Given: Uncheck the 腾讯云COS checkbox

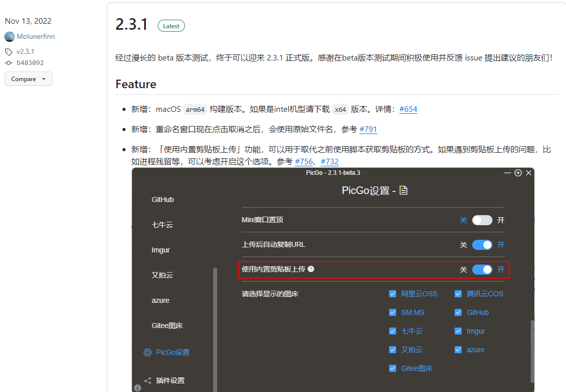Looking at the screenshot, I should [458, 294].
